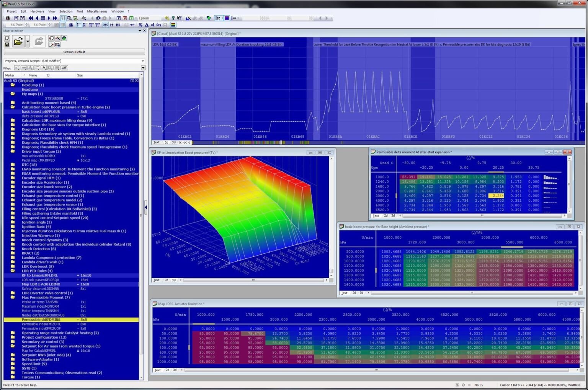588x390 pixels.
Task: Open the Miscellaneous menu
Action: tap(97, 11)
